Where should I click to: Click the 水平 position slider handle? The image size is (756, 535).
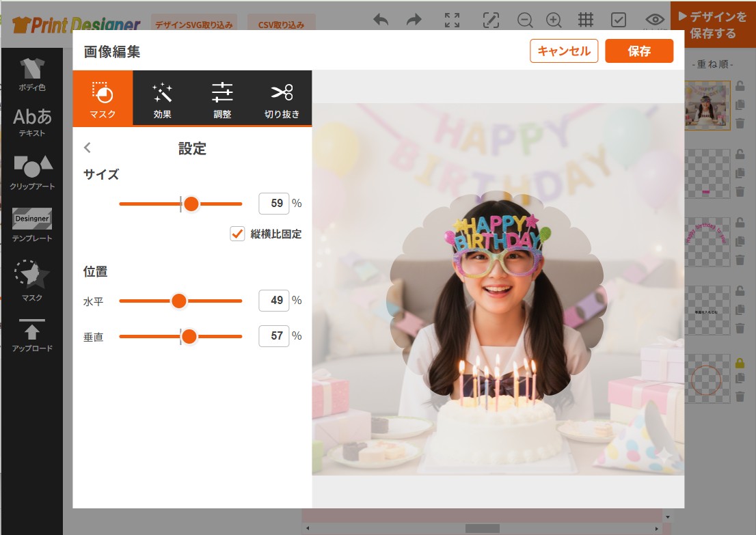coord(179,301)
